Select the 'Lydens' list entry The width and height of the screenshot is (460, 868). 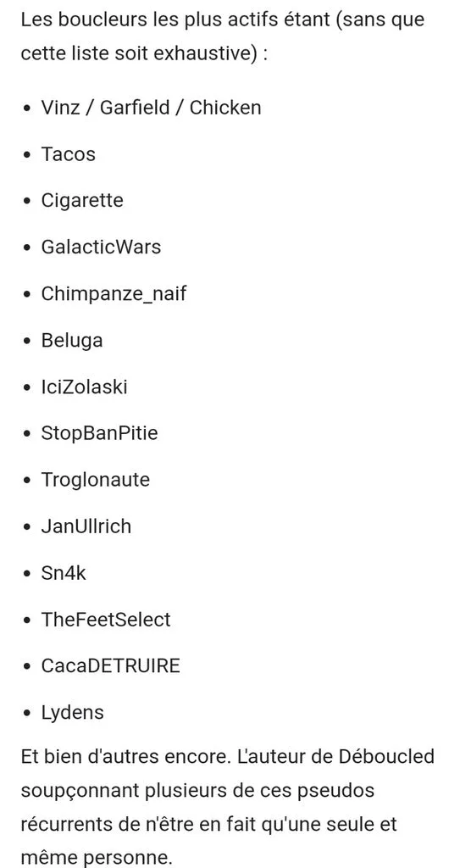(x=73, y=712)
